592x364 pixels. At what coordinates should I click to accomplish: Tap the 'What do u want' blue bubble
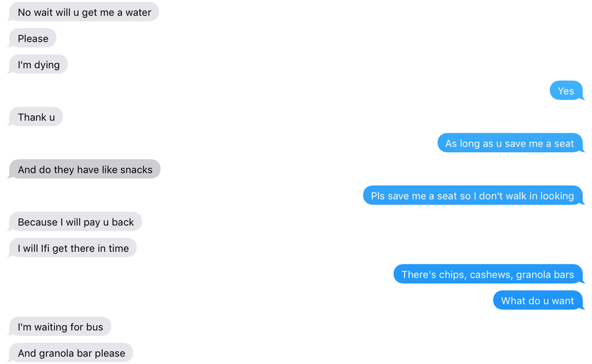tap(538, 300)
